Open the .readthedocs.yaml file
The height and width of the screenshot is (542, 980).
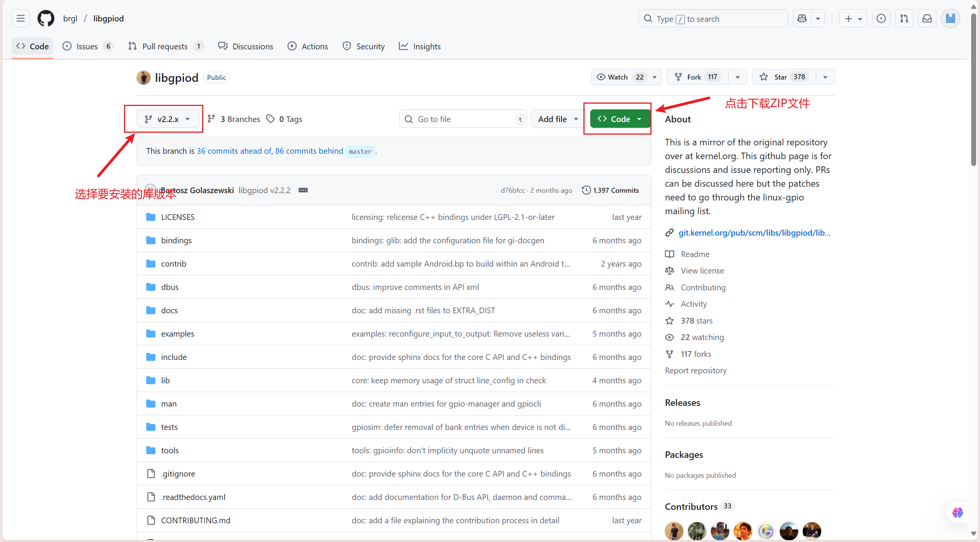coord(193,497)
